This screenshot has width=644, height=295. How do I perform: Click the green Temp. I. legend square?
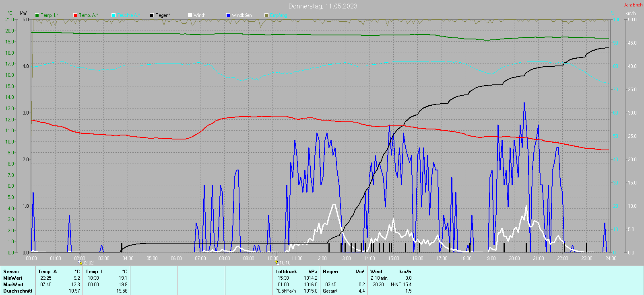pyautogui.click(x=37, y=15)
